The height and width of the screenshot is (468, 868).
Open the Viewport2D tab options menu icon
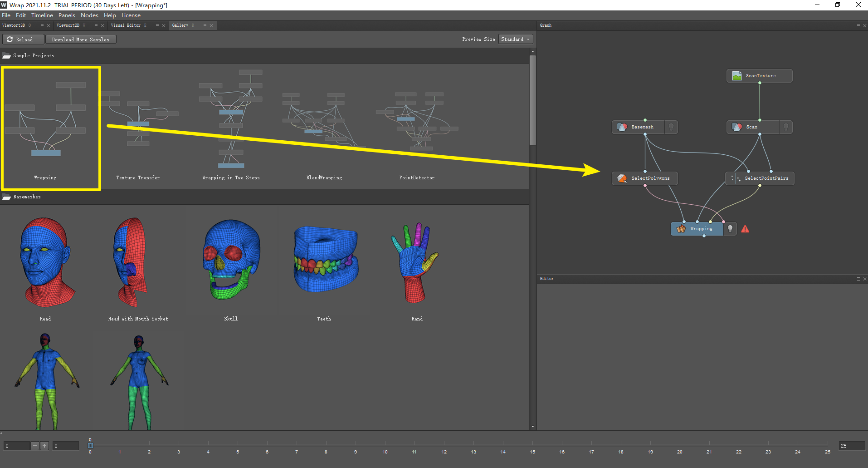[96, 26]
